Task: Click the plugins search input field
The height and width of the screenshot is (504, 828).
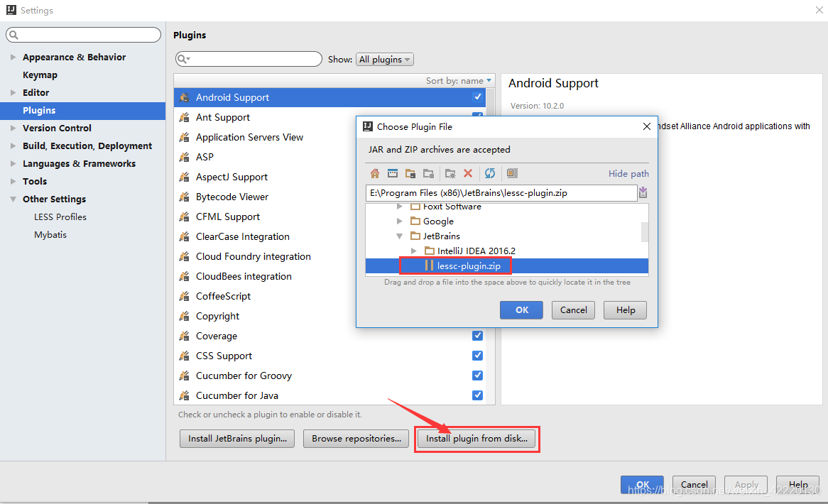Action: click(249, 59)
